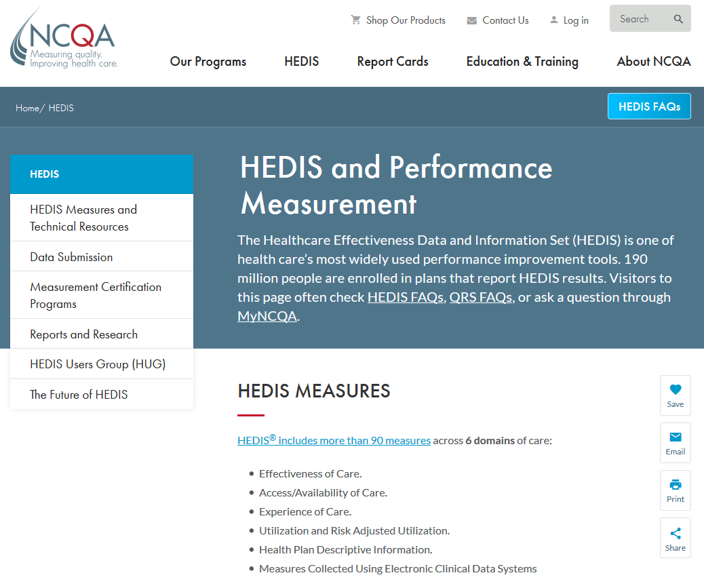Image resolution: width=704 pixels, height=588 pixels.
Task: Go to Data Submission in sidebar
Action: pos(102,257)
